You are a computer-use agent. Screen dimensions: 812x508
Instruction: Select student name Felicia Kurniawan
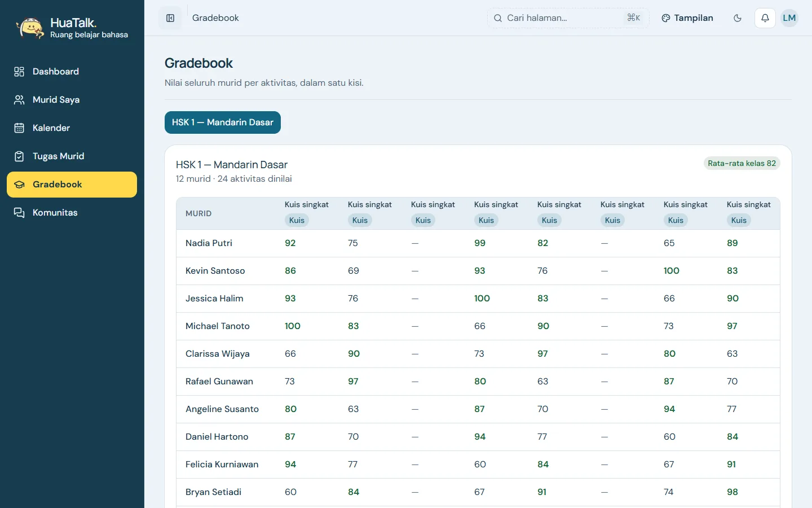222,465
